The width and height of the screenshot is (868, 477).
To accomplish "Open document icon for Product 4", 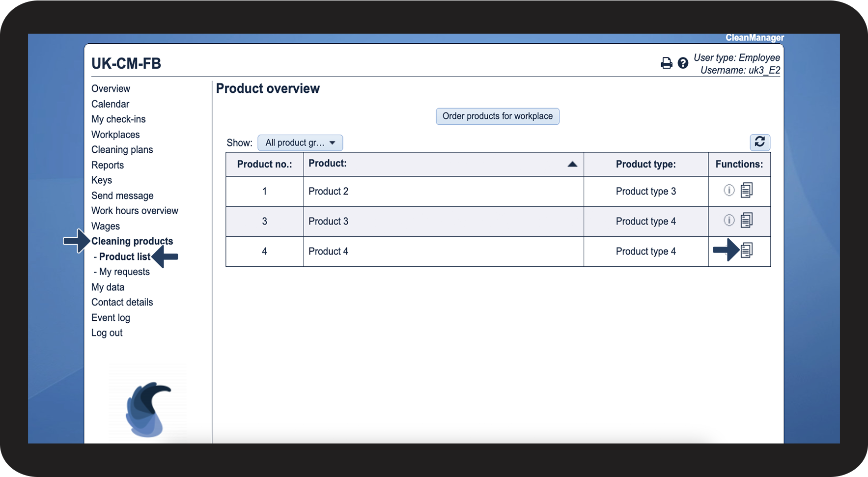I will click(747, 251).
